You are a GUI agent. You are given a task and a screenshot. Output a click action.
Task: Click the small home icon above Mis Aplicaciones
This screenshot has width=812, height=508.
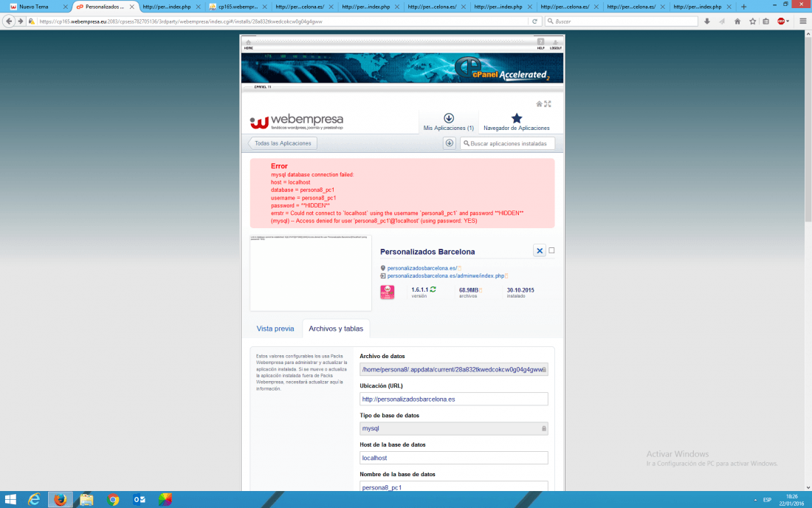[x=539, y=104]
